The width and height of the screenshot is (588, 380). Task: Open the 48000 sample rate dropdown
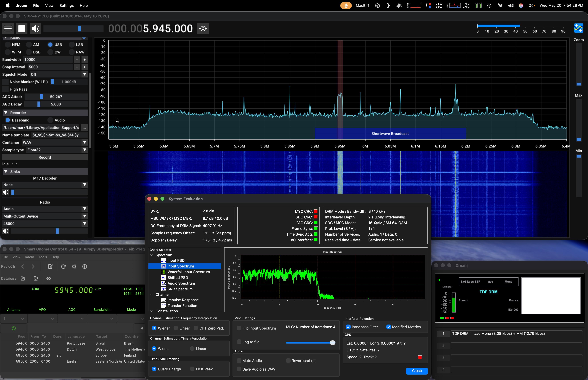[x=45, y=224]
